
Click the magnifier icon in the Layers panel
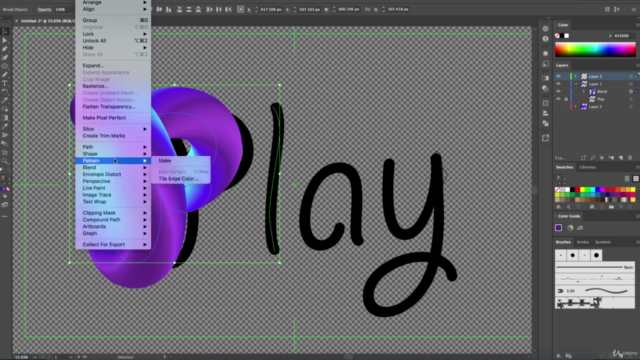[x=592, y=158]
